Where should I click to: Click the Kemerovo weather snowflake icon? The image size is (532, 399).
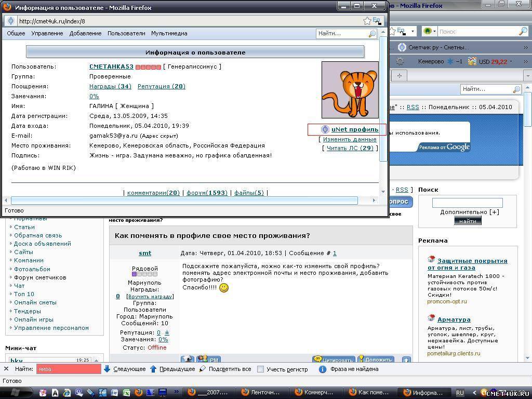pyautogui.click(x=450, y=61)
